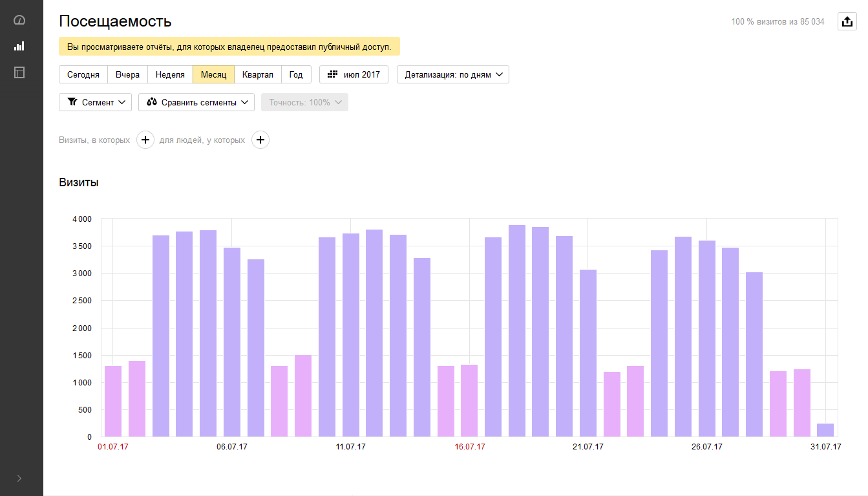Switch period to Неделя
Screen dimensions: 868x496
[170, 74]
